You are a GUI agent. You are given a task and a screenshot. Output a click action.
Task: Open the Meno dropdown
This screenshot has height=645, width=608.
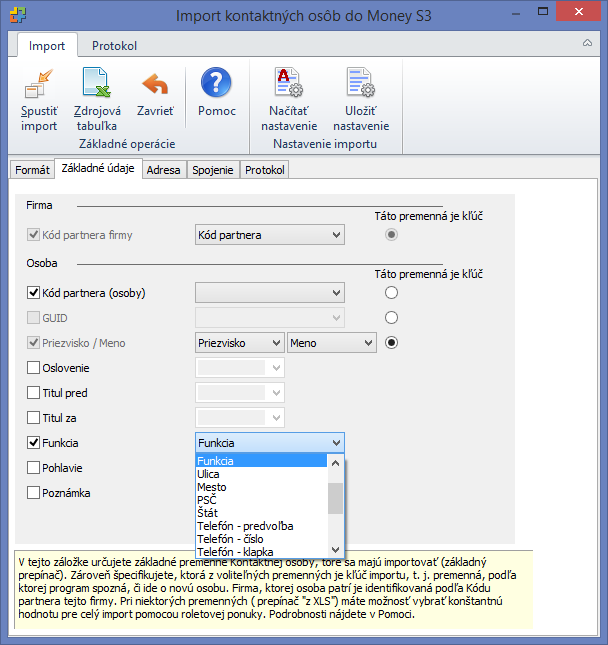tap(332, 343)
